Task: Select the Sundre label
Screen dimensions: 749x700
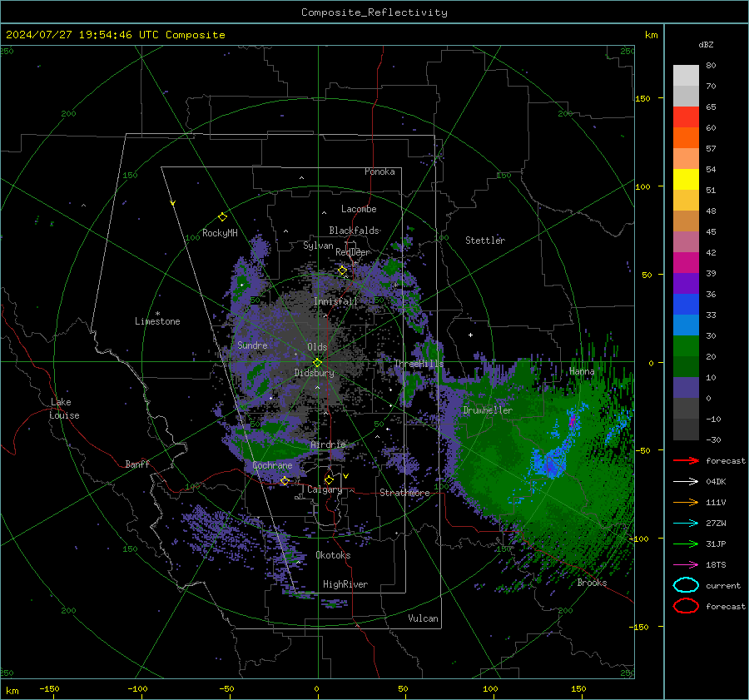Action: tap(252, 345)
